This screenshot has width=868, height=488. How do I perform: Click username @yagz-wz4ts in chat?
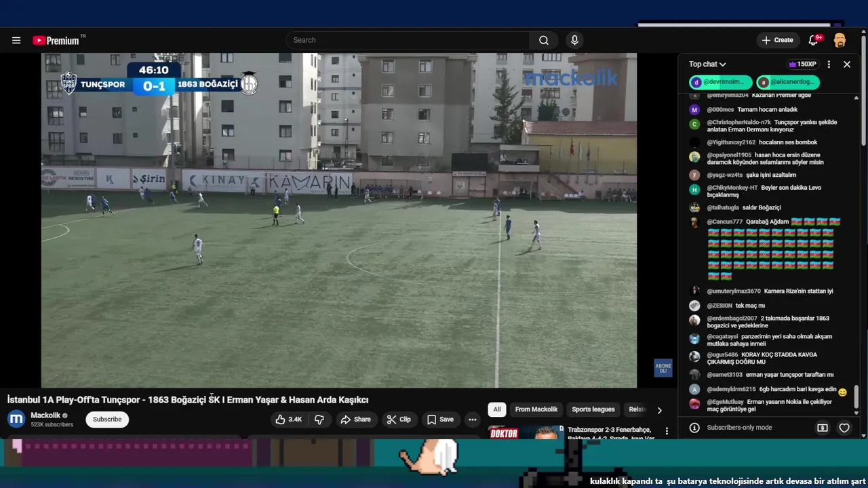[x=725, y=176]
